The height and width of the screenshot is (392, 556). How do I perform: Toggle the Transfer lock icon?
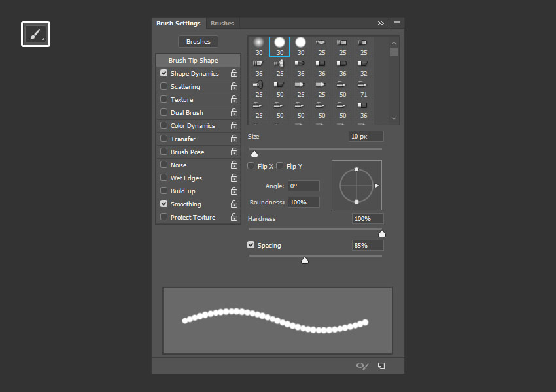click(x=234, y=139)
